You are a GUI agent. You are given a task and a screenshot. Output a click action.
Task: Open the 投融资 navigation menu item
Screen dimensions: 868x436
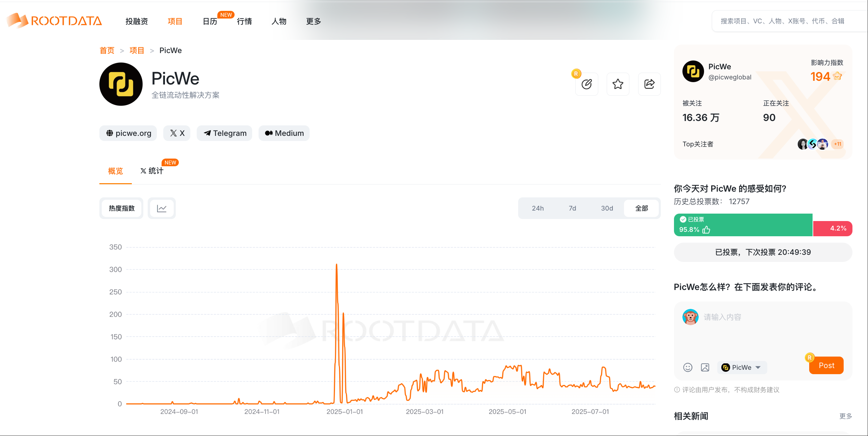pyautogui.click(x=137, y=21)
